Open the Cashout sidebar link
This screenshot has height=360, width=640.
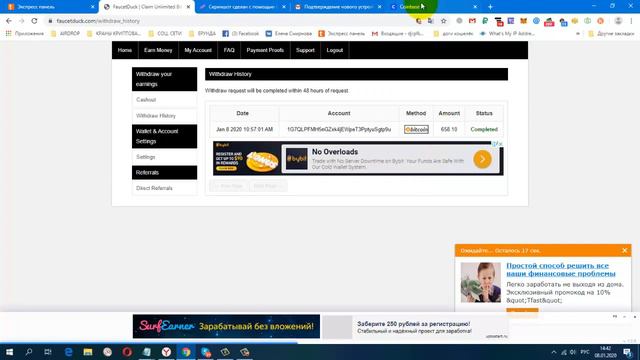point(146,100)
